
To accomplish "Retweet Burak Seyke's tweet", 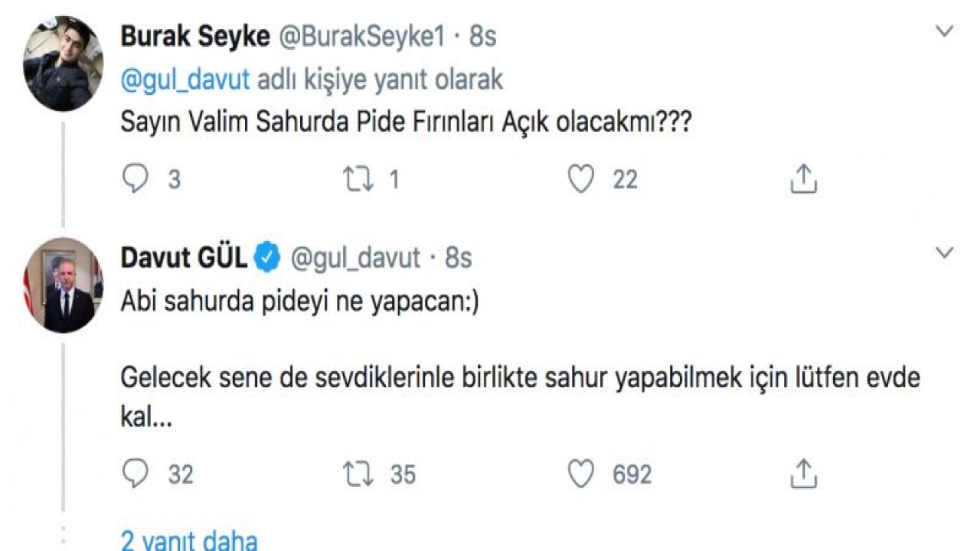I will (x=357, y=178).
